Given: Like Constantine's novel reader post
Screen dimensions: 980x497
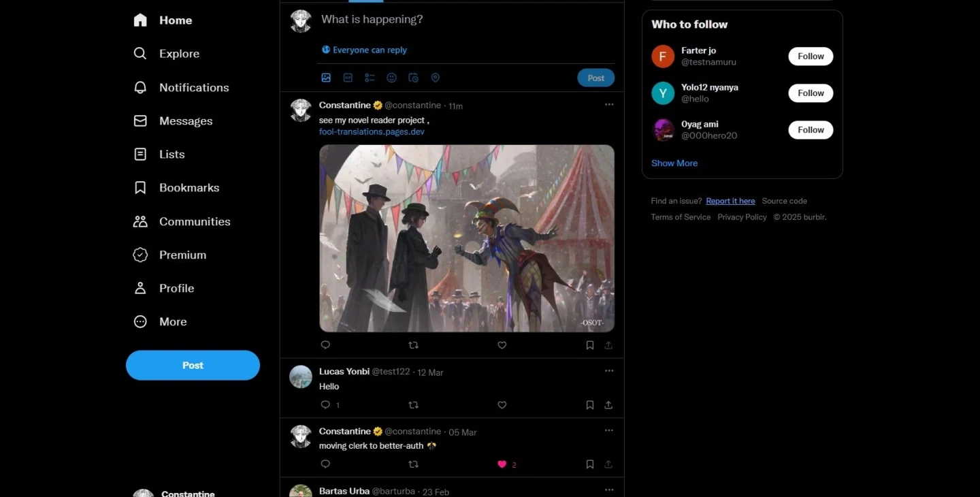Looking at the screenshot, I should (x=502, y=345).
